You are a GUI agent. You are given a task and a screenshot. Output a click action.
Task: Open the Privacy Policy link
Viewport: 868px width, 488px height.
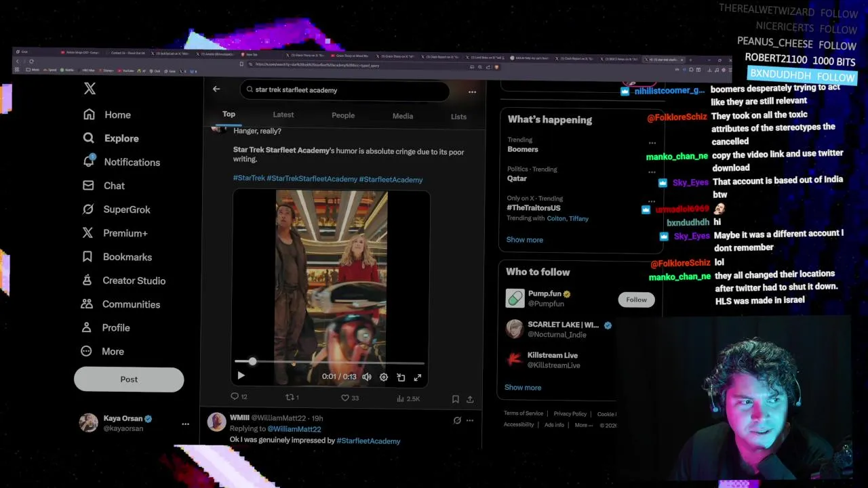[570, 413]
